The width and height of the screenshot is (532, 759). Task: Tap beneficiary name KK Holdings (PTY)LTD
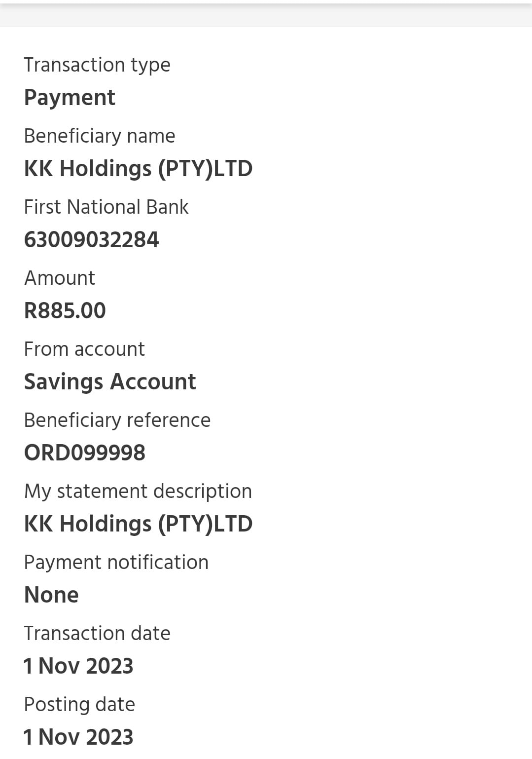click(x=138, y=169)
